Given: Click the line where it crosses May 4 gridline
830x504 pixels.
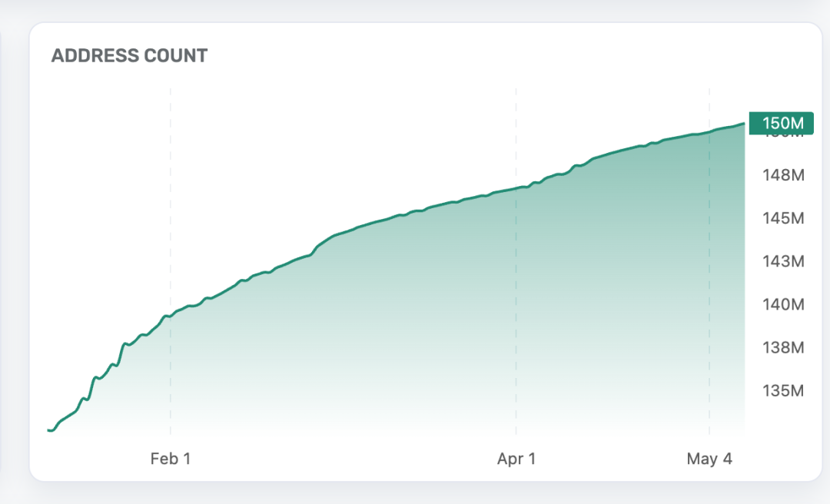Looking at the screenshot, I should point(709,132).
